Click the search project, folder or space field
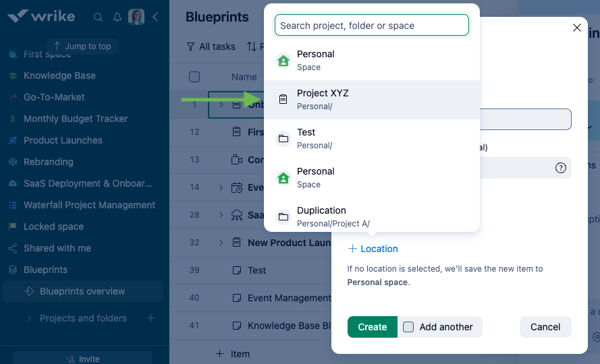600x364 pixels. coord(371,26)
